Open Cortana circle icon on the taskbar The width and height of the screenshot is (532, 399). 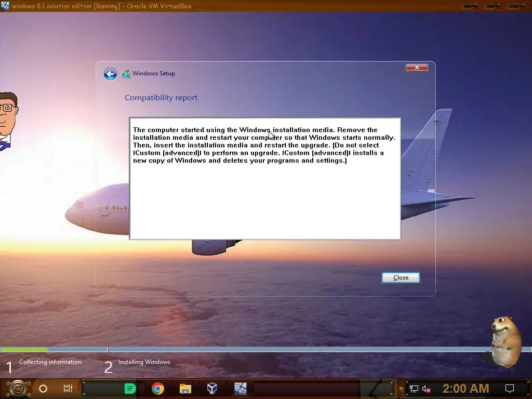point(43,389)
